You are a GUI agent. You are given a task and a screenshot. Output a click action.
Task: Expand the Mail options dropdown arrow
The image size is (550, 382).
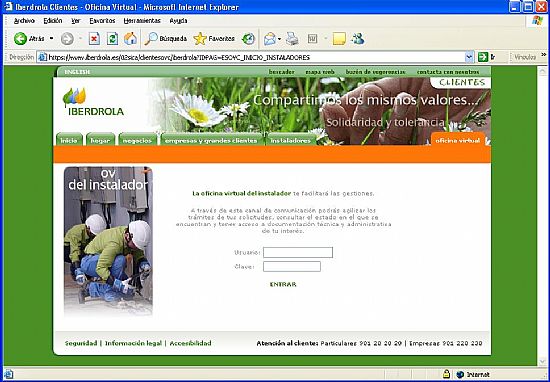tap(280, 39)
